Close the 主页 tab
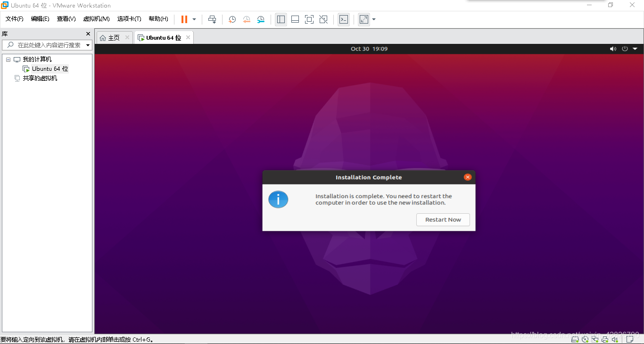The width and height of the screenshot is (644, 344). pos(127,37)
